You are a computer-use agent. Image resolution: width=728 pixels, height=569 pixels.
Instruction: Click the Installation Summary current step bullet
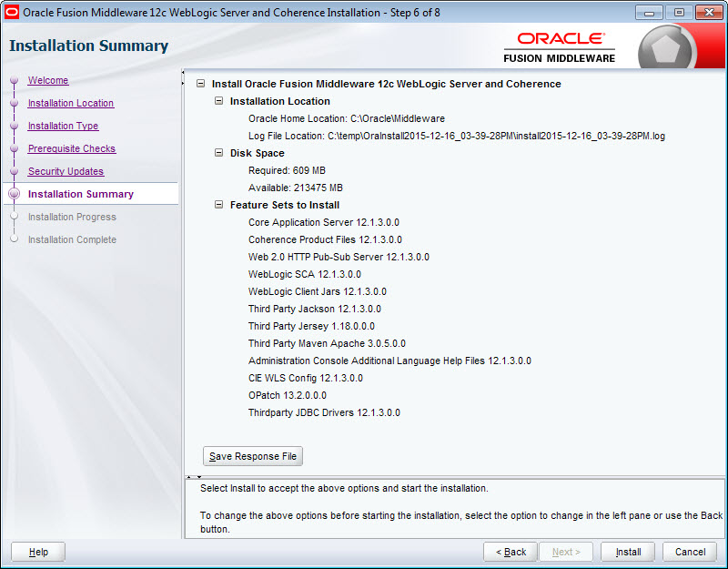coord(14,194)
